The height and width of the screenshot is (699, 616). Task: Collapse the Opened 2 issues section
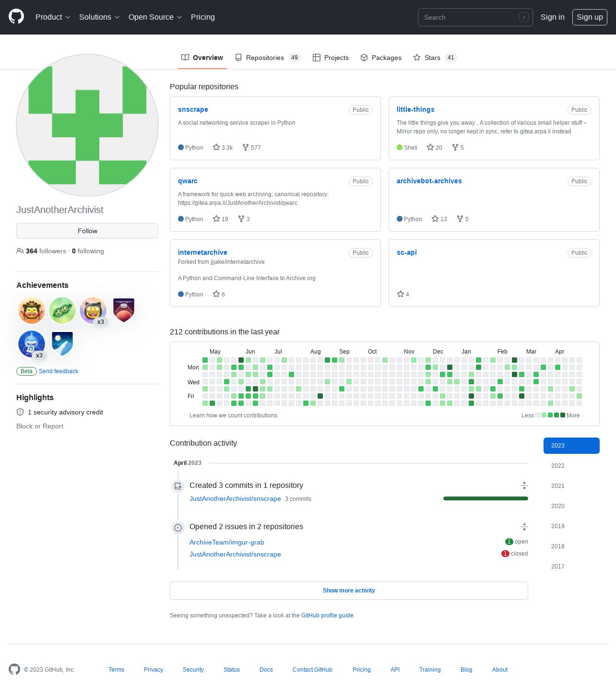pos(524,527)
